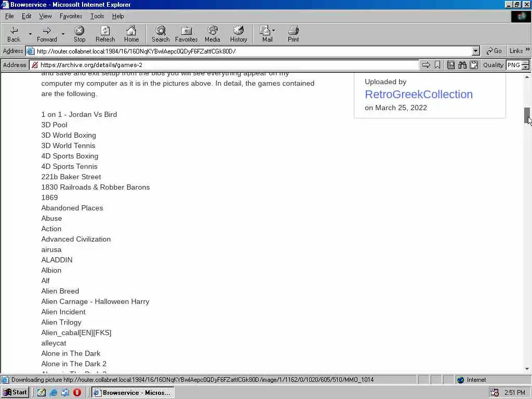Click the taskbar clock showing 2:51 PM
532x399 pixels.
point(515,393)
